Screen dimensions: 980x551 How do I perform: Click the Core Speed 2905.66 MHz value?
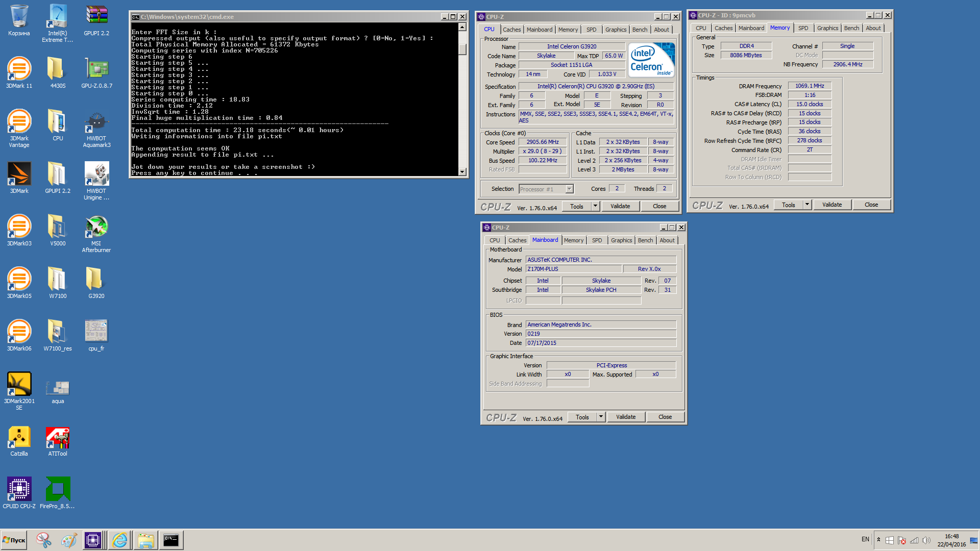coord(543,142)
